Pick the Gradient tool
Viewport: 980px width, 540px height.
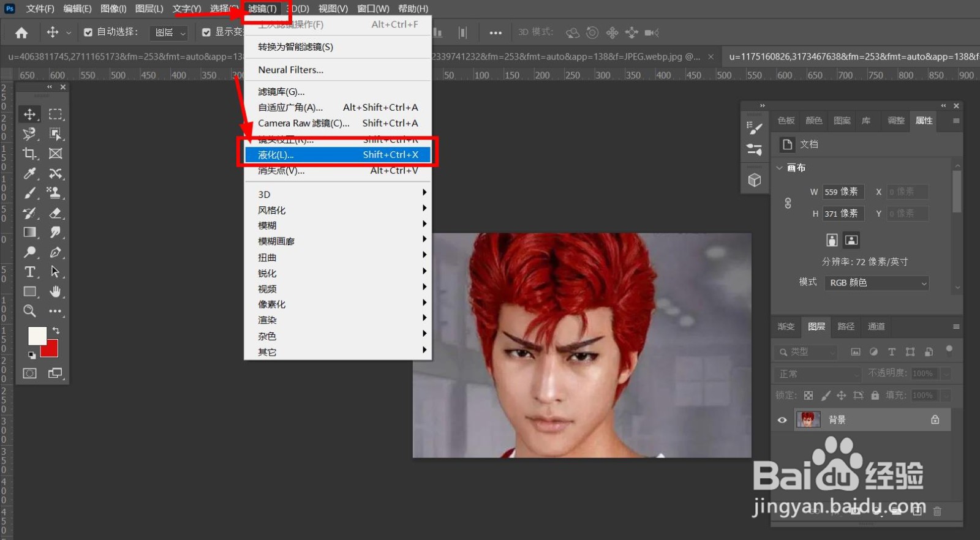29,232
